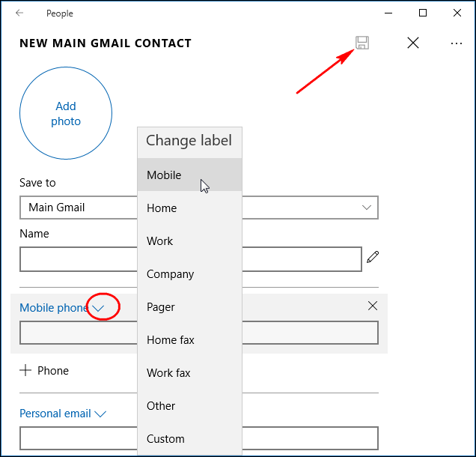Image resolution: width=476 pixels, height=457 pixels.
Task: Save the contact with the floppy disk icon
Action: pyautogui.click(x=362, y=43)
